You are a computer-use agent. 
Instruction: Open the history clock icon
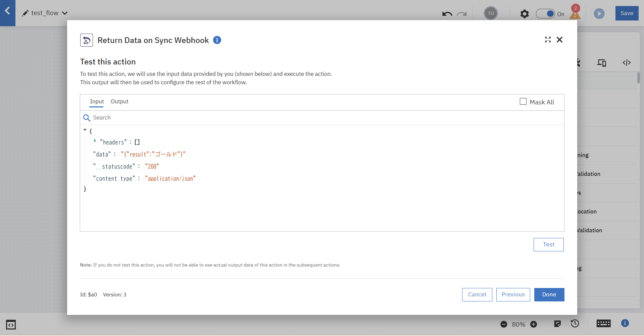coord(575,323)
